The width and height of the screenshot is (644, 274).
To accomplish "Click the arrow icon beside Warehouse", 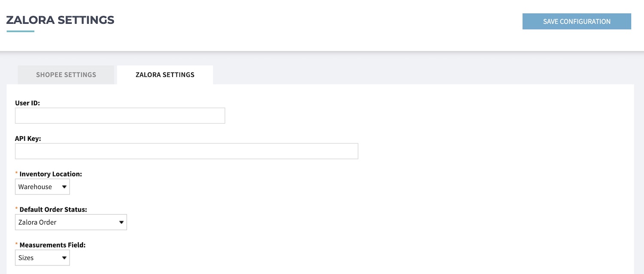I will [64, 187].
